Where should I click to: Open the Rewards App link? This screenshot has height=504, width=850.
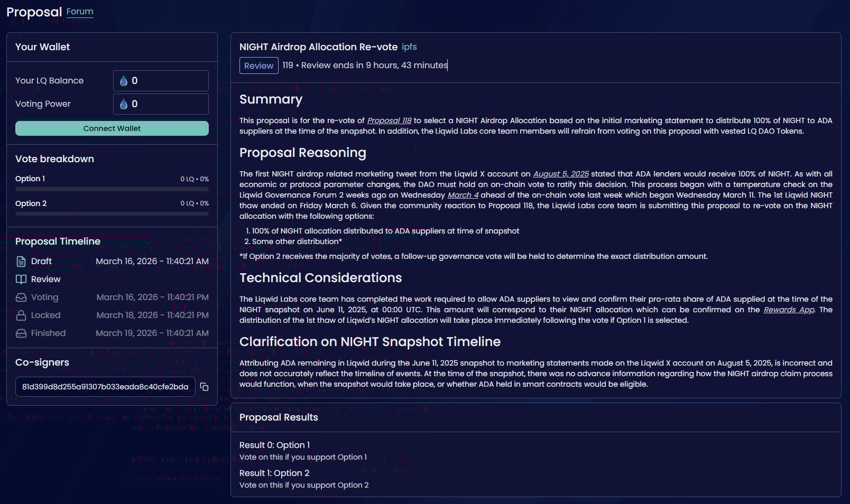789,310
